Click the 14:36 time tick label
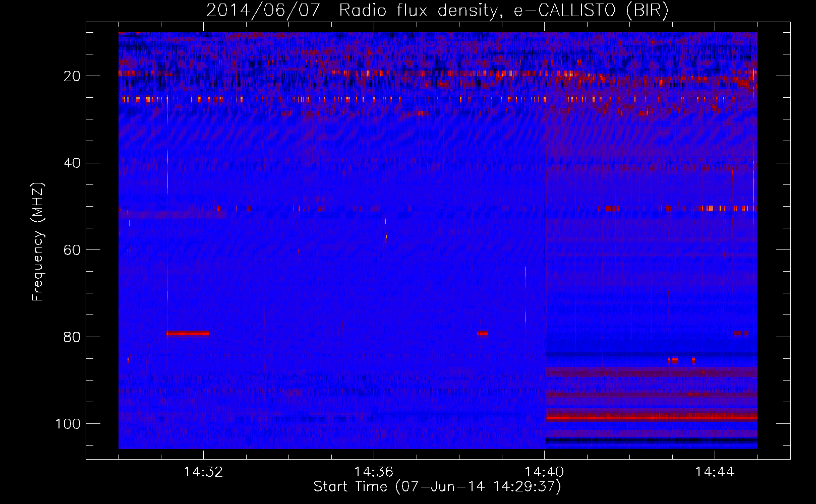Image resolution: width=816 pixels, height=504 pixels. [374, 472]
